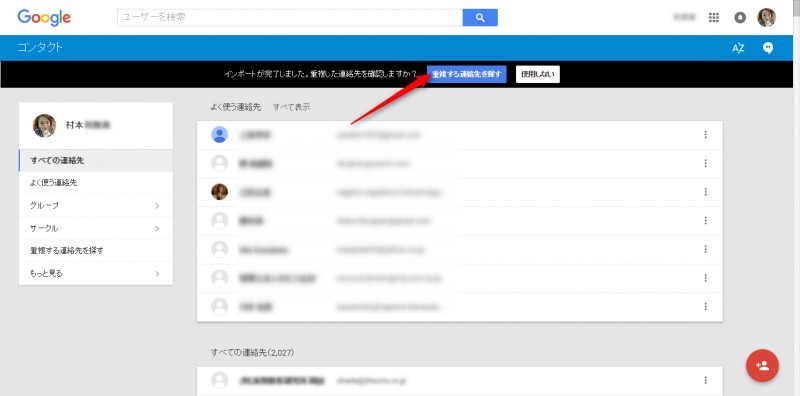Click the red add-contact floating button
This screenshot has height=396, width=800.
[762, 365]
